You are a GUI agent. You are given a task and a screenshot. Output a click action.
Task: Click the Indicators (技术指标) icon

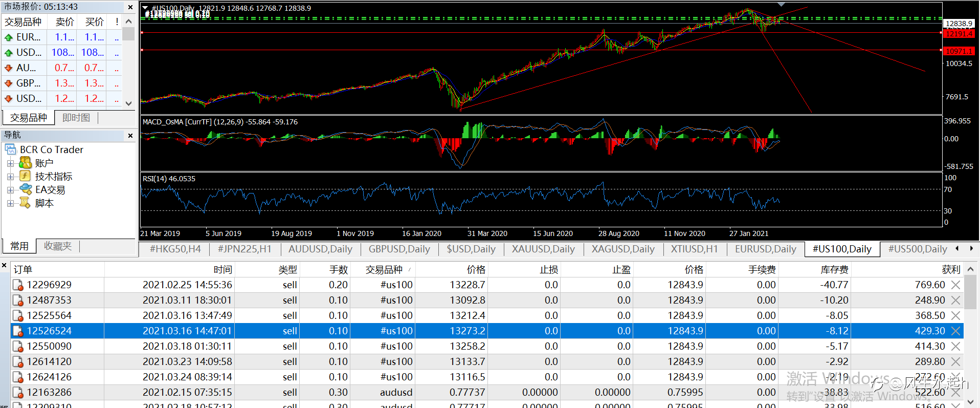25,176
